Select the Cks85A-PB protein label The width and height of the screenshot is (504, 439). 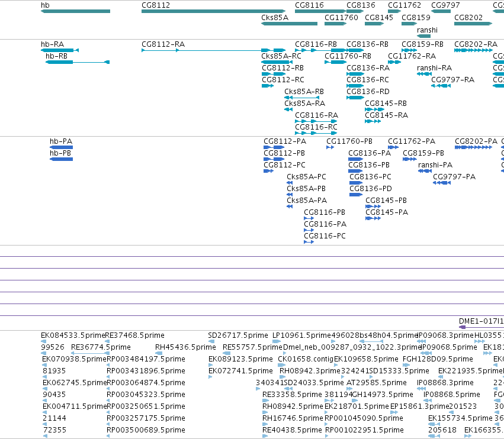click(306, 189)
